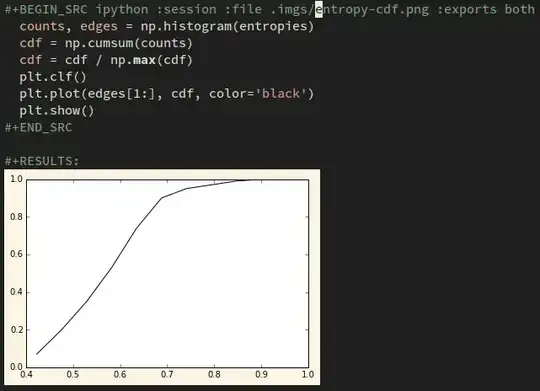
Task: Click the bold 'max' function name
Action: pos(144,60)
